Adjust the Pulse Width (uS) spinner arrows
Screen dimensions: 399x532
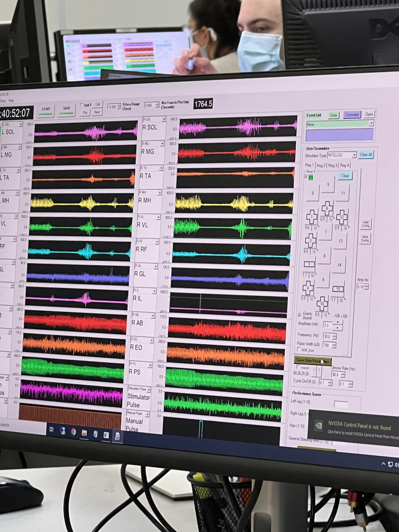(334, 345)
